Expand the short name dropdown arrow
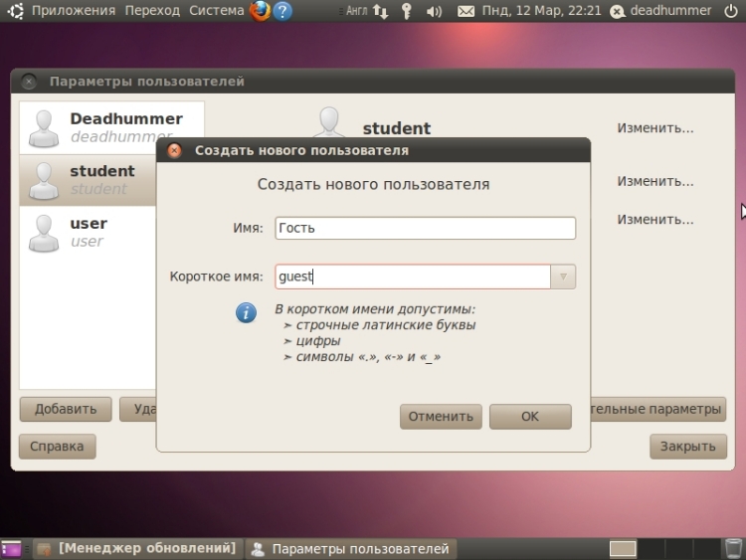 click(x=564, y=277)
